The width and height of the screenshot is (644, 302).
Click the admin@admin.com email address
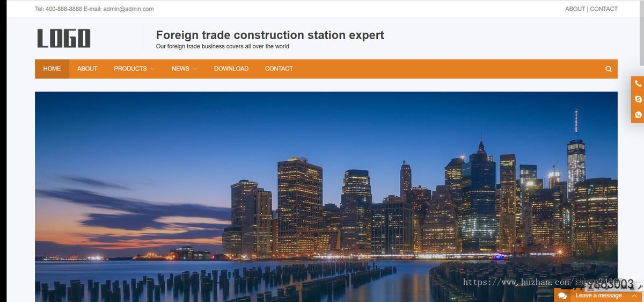coord(128,9)
